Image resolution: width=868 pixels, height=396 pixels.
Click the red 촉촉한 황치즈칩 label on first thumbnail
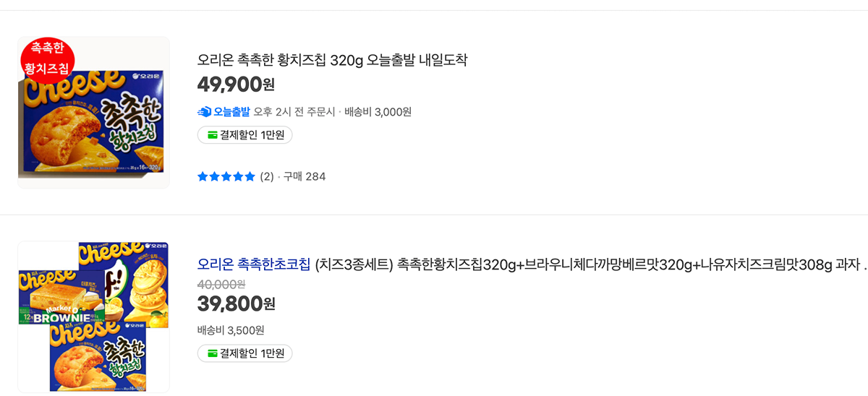(47, 59)
